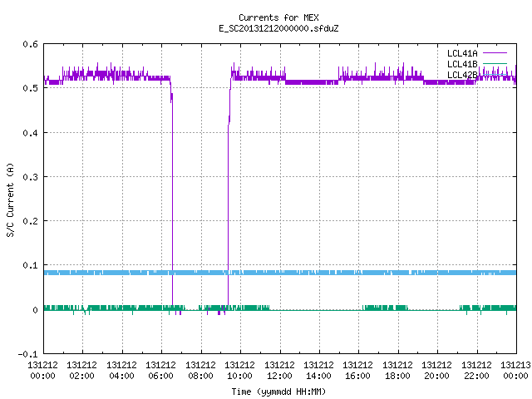Click the y-axis tick value 0.5
532x399 pixels.
click(x=30, y=88)
